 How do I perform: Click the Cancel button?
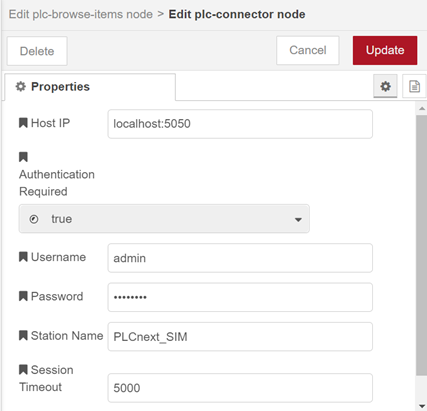(308, 50)
